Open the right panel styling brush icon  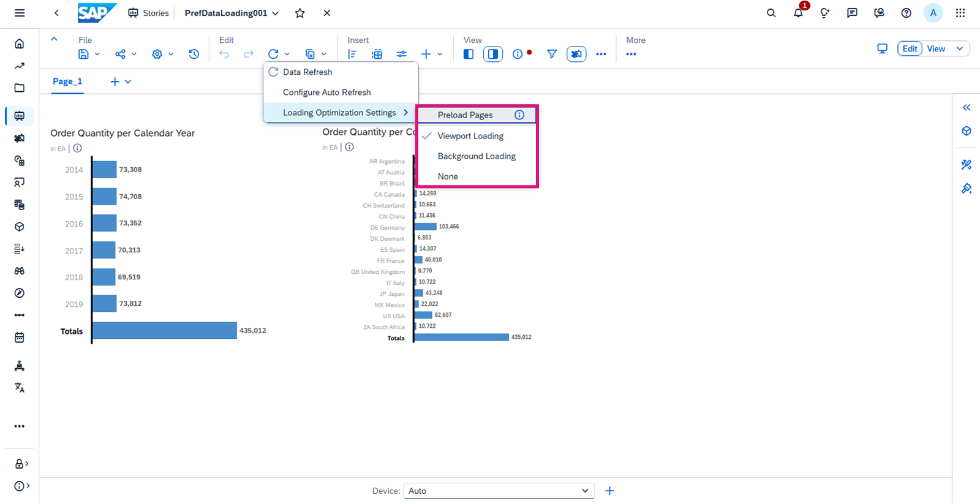tap(967, 188)
